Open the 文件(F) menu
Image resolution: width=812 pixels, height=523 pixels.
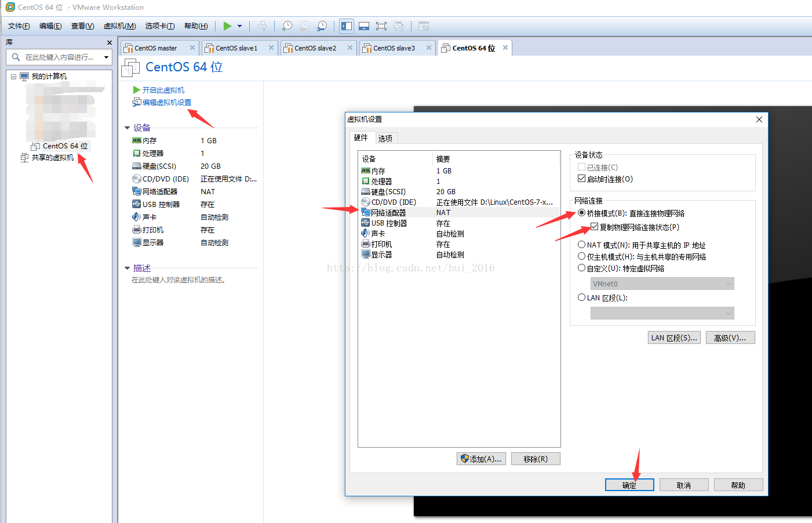coord(19,26)
